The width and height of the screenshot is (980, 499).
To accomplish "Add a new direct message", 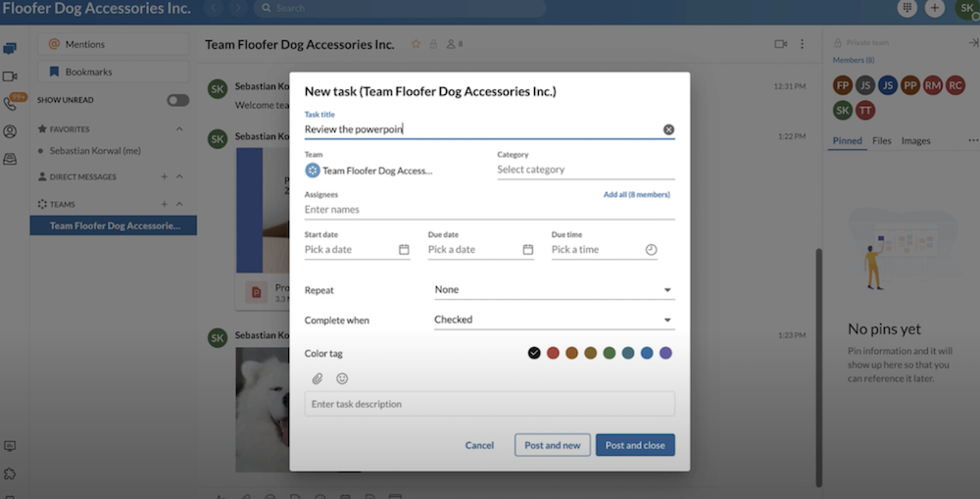I will 164,177.
